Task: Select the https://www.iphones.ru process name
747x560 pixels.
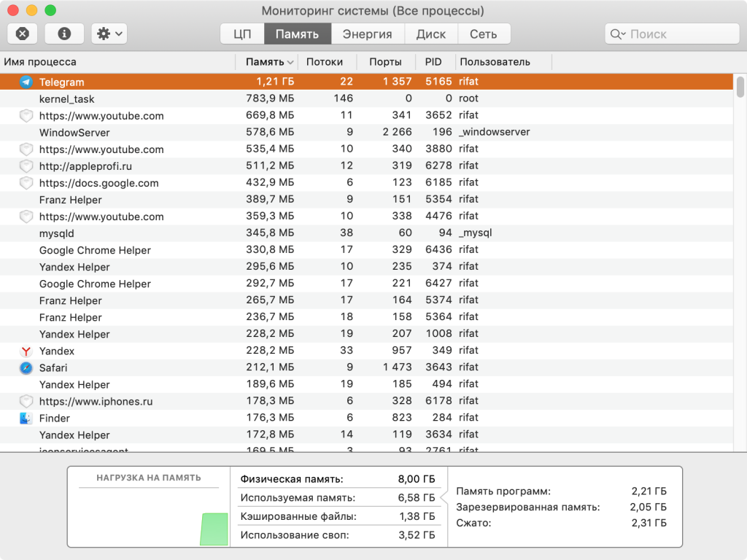Action: 96,402
